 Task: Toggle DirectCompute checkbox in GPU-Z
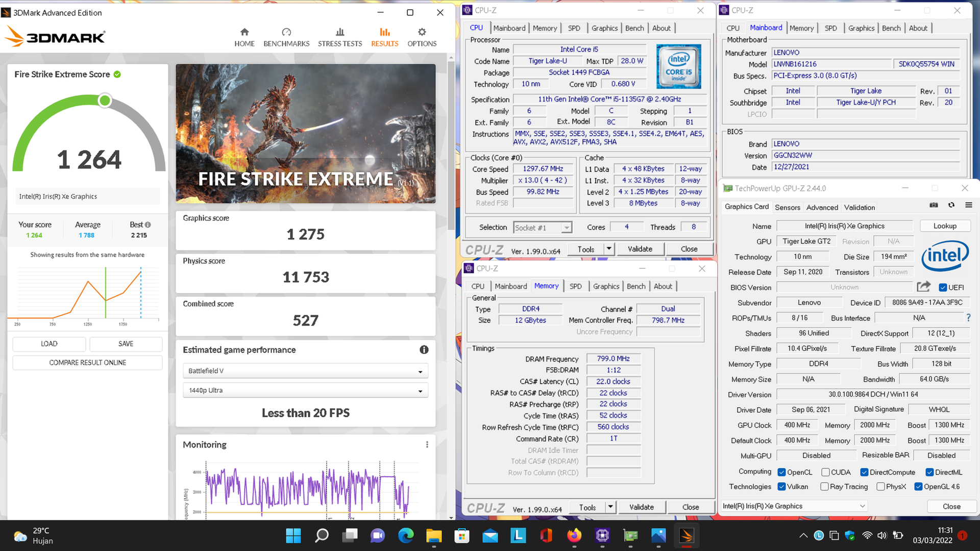864,472
